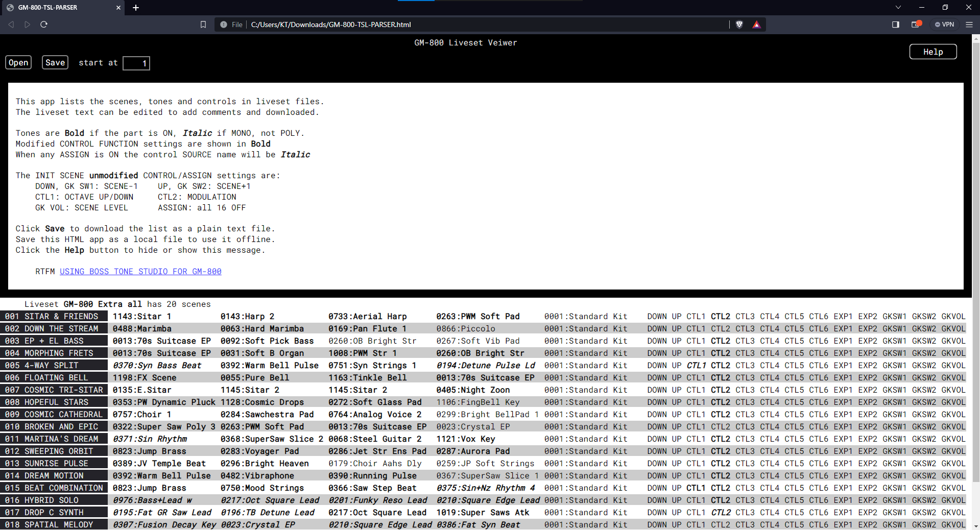Reload the page with refresh icon
This screenshot has width=980, height=530.
click(x=44, y=25)
